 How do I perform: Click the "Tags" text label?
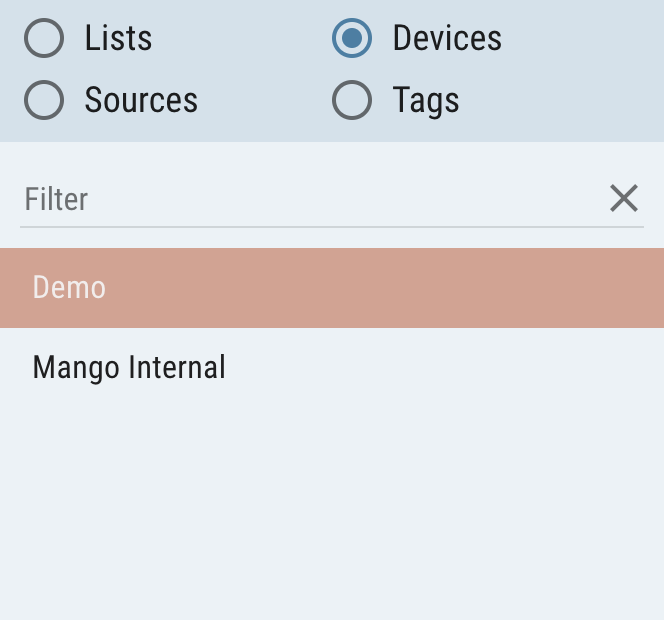pos(426,100)
